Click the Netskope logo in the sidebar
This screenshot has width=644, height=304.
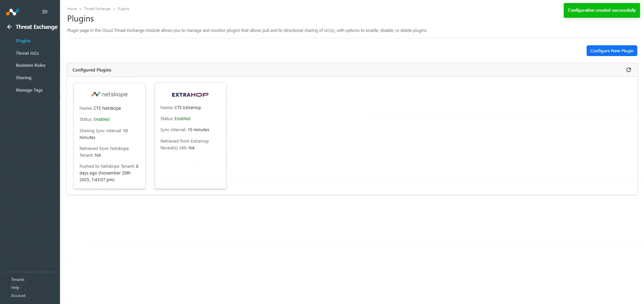13,12
